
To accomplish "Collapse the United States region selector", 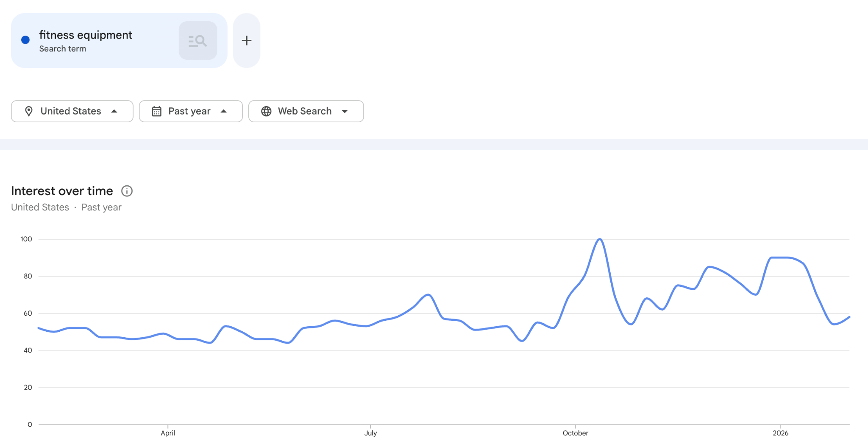I will pyautogui.click(x=115, y=111).
